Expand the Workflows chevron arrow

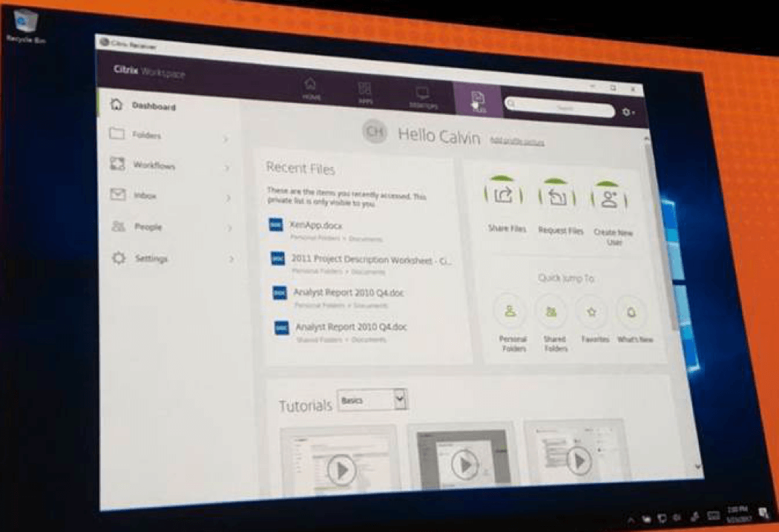click(227, 168)
